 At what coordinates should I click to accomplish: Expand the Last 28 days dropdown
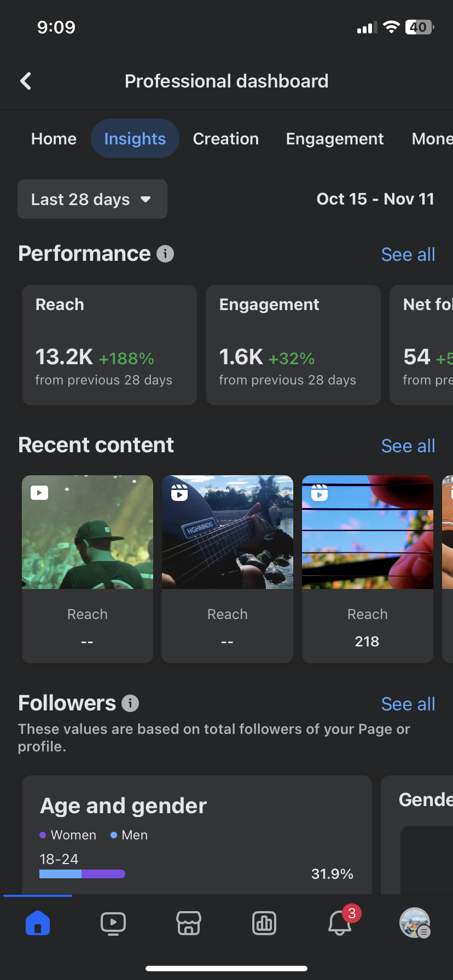tap(92, 200)
